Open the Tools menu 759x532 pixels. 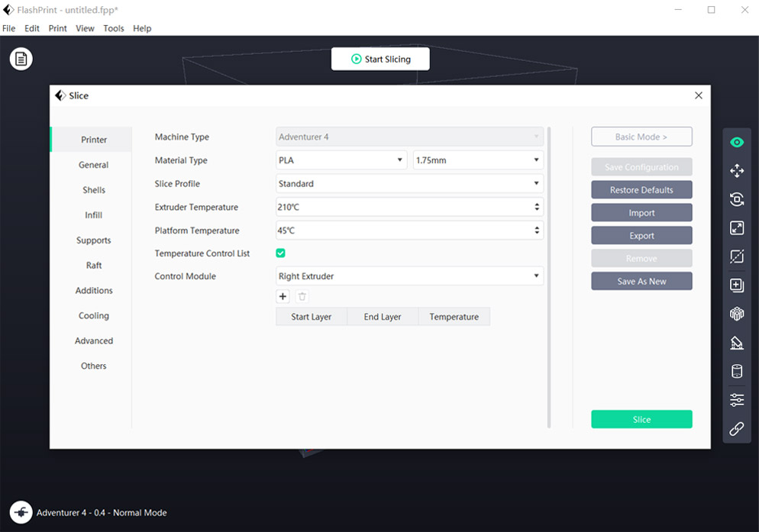(114, 28)
